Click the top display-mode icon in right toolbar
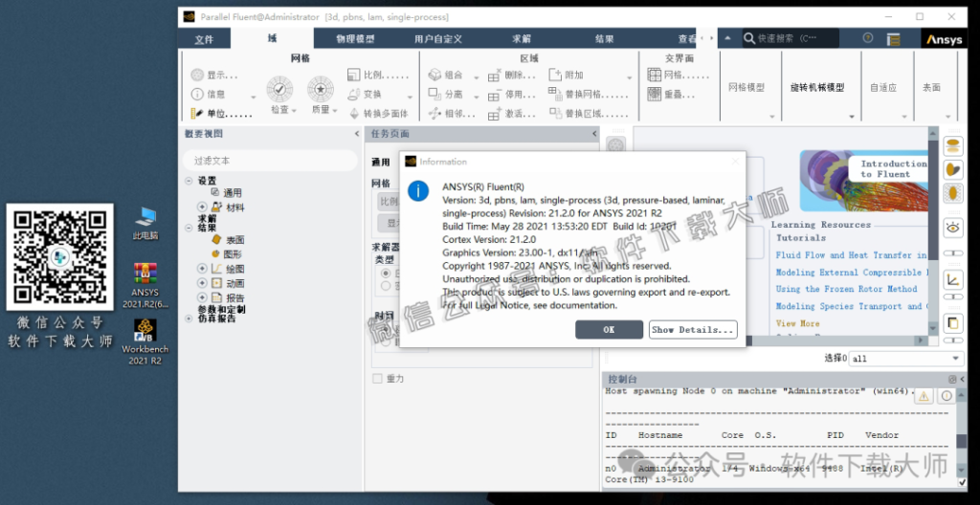The image size is (980, 505). pyautogui.click(x=953, y=147)
